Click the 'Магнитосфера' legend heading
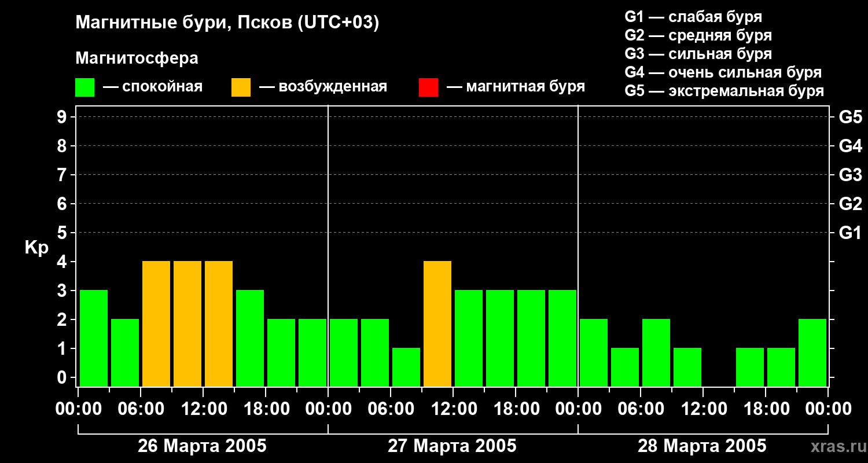 (137, 58)
